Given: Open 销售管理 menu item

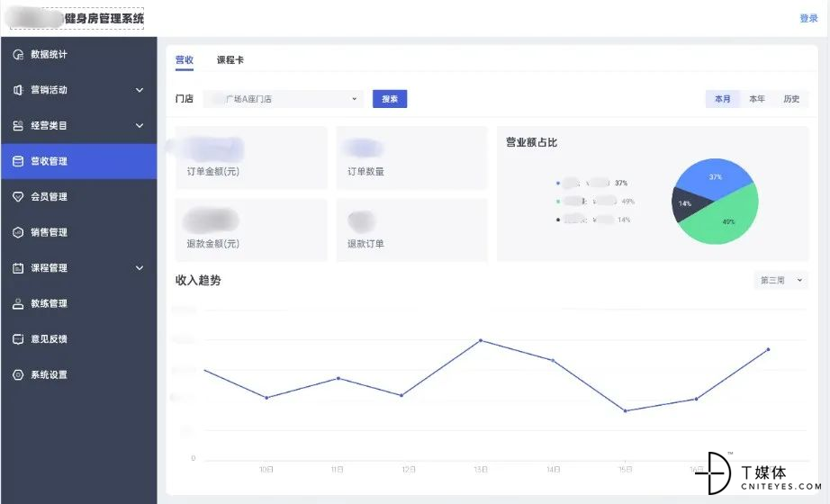Looking at the screenshot, I should (79, 232).
